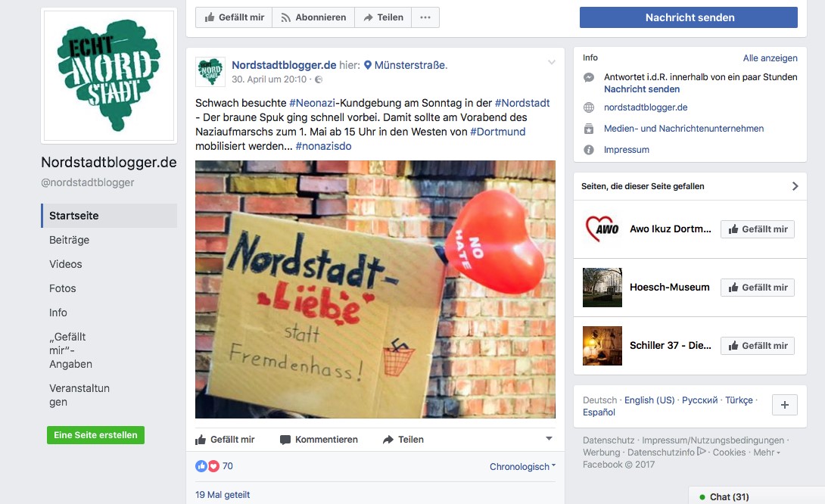825x504 pixels.
Task: Toggle Gefällt mir for Hoesch-Museum
Action: coord(758,288)
